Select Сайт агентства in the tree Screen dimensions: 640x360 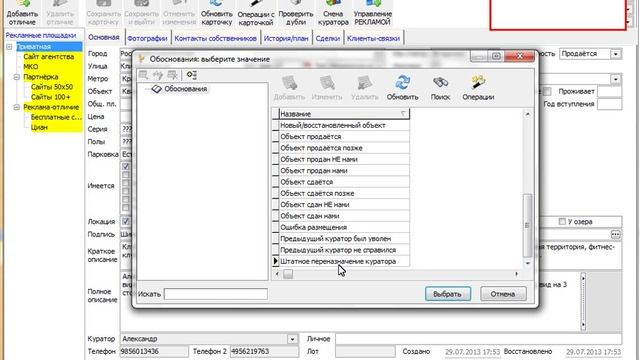coord(49,57)
